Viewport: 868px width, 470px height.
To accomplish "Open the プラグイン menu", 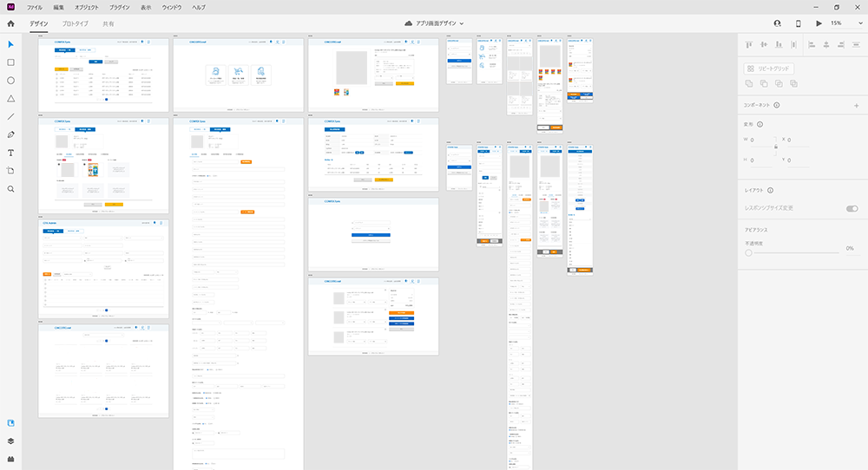I will point(120,7).
